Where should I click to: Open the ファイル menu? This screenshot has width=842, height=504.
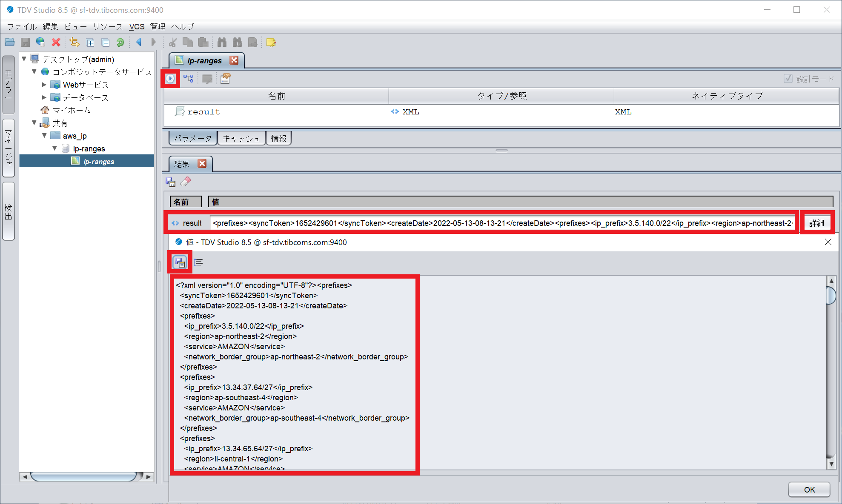point(22,26)
